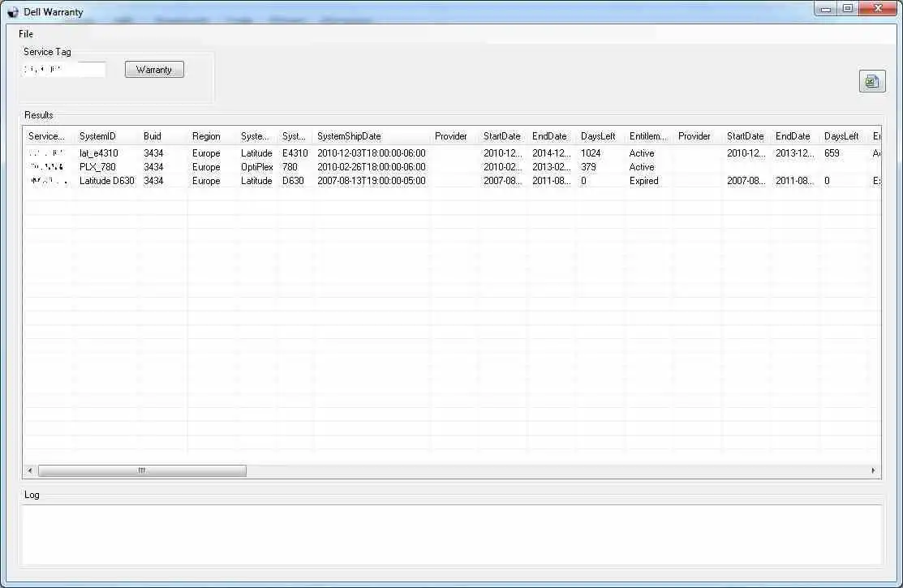Screen dimensions: 903x588
Task: Click ship date 2010-12-03T18:00:00-06:00
Action: pos(372,153)
